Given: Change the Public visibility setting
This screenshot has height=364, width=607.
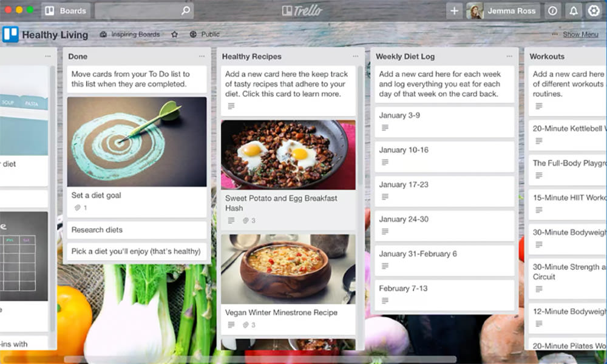Looking at the screenshot, I should 205,35.
